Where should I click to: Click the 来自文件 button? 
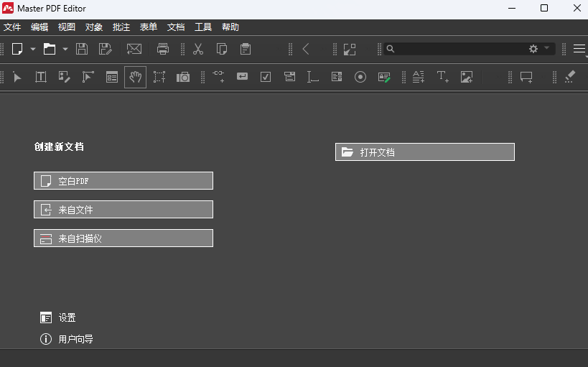[x=123, y=210]
